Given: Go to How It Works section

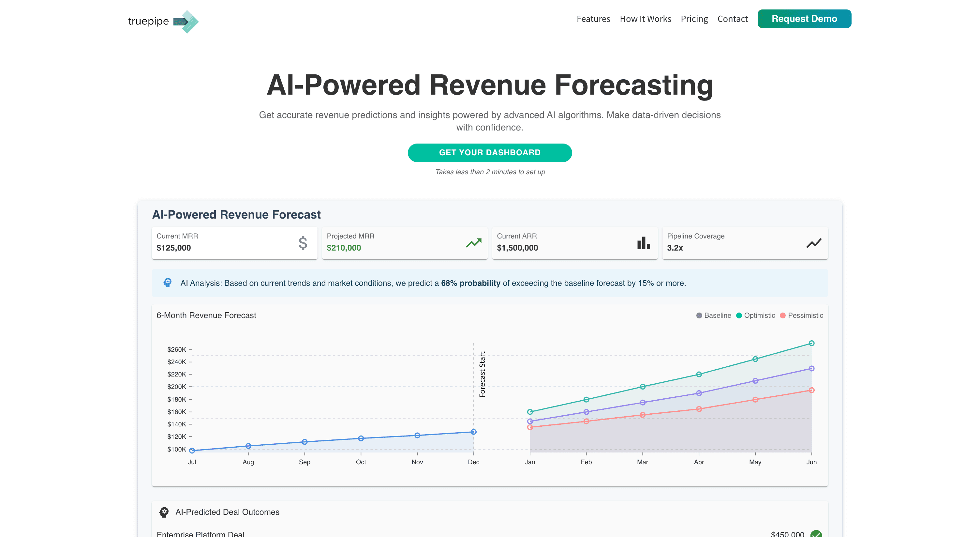Looking at the screenshot, I should tap(645, 19).
